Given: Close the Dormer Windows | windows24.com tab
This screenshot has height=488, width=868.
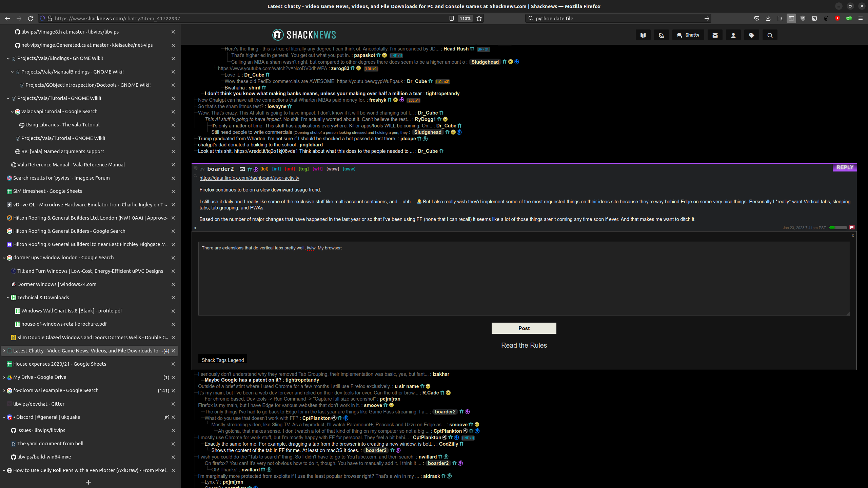Looking at the screenshot, I should click(173, 284).
